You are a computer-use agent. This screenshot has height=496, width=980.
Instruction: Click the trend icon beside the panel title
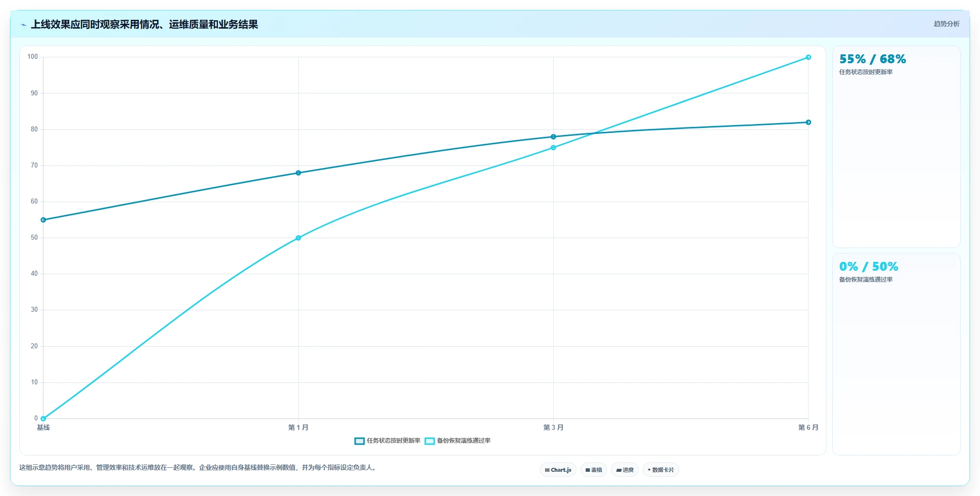[x=23, y=25]
